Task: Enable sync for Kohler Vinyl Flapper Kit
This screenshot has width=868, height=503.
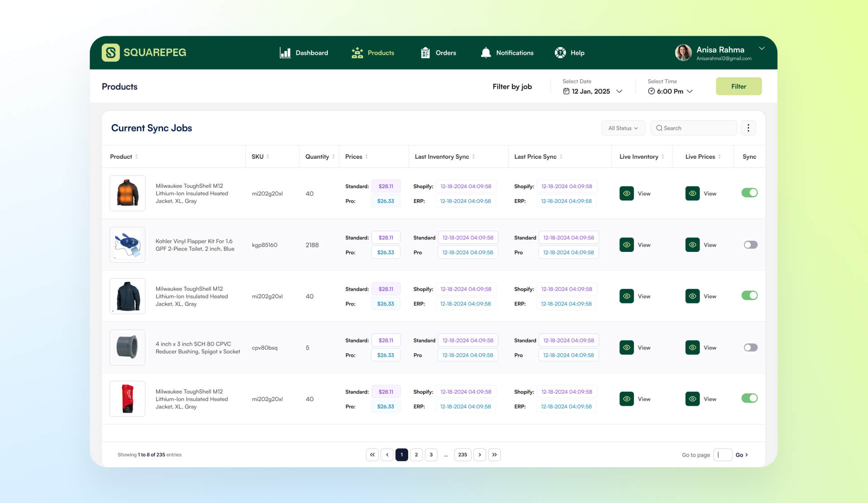Action: [x=750, y=245]
